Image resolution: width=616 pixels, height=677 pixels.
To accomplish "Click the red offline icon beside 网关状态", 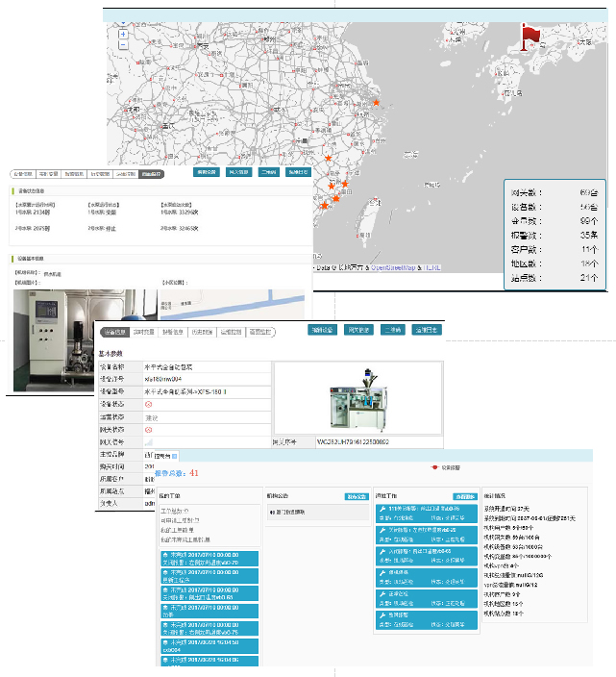I will tap(149, 429).
